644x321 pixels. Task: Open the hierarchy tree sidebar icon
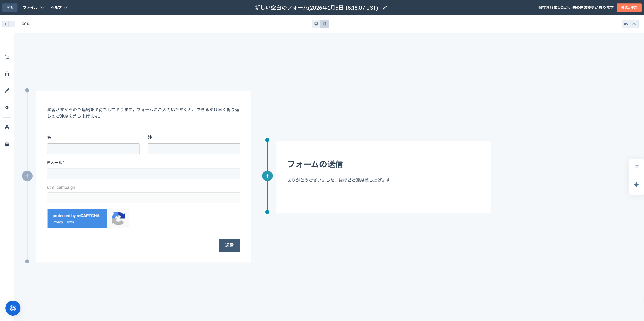tap(7, 57)
